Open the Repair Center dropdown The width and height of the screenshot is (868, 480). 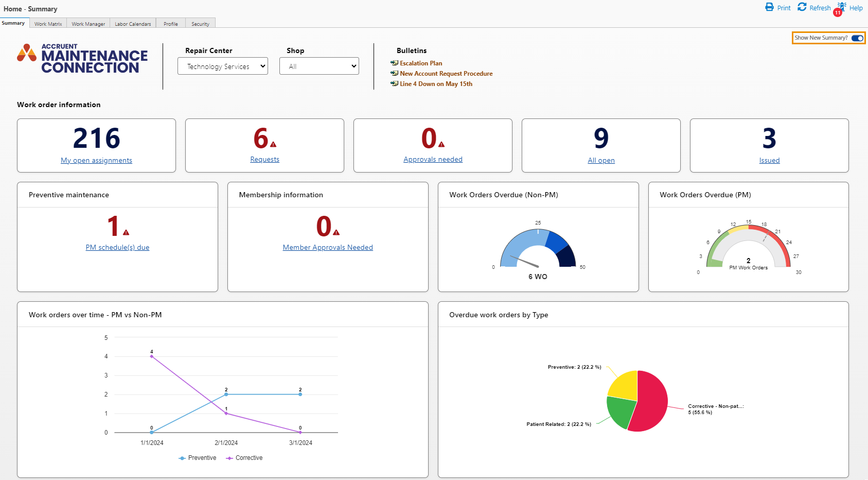point(223,66)
